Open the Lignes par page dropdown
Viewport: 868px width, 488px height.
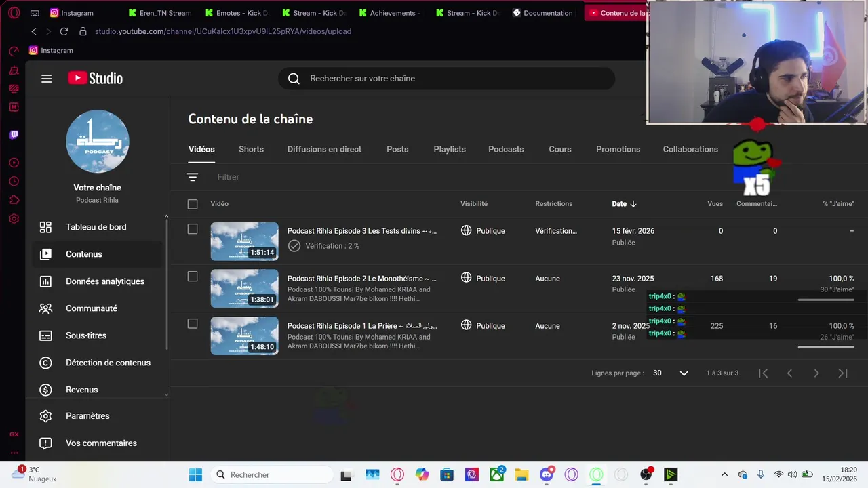click(x=671, y=373)
